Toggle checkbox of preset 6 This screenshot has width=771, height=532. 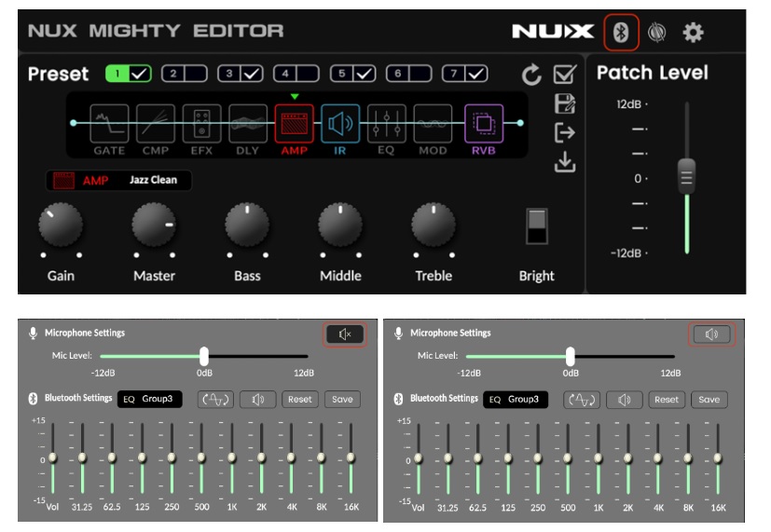(420, 74)
